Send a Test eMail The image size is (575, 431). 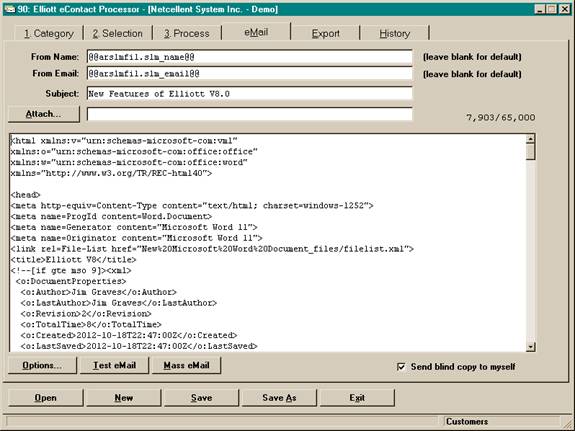(x=114, y=365)
